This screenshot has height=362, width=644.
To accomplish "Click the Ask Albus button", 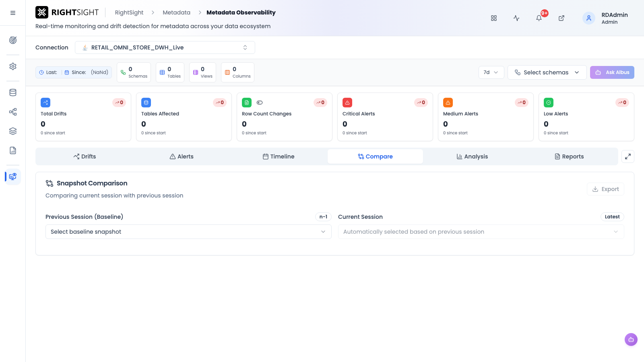I will pos(612,72).
